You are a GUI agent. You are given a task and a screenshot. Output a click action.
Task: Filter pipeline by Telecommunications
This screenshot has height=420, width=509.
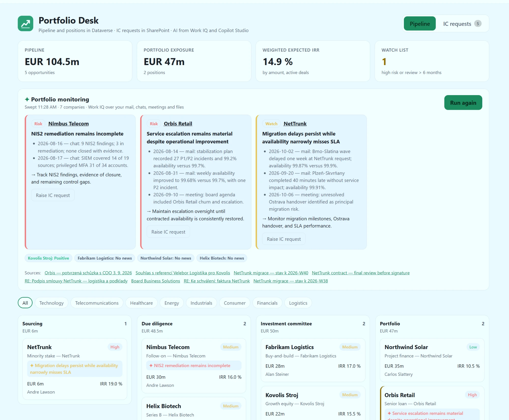click(97, 303)
